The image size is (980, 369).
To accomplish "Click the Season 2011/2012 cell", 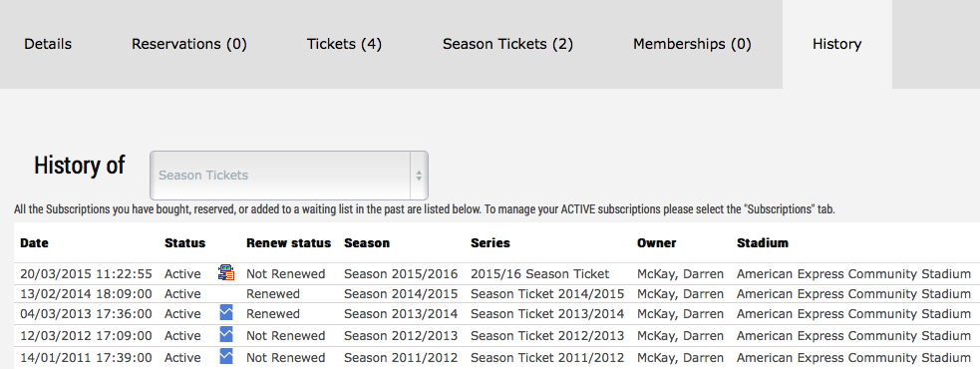I will [401, 358].
